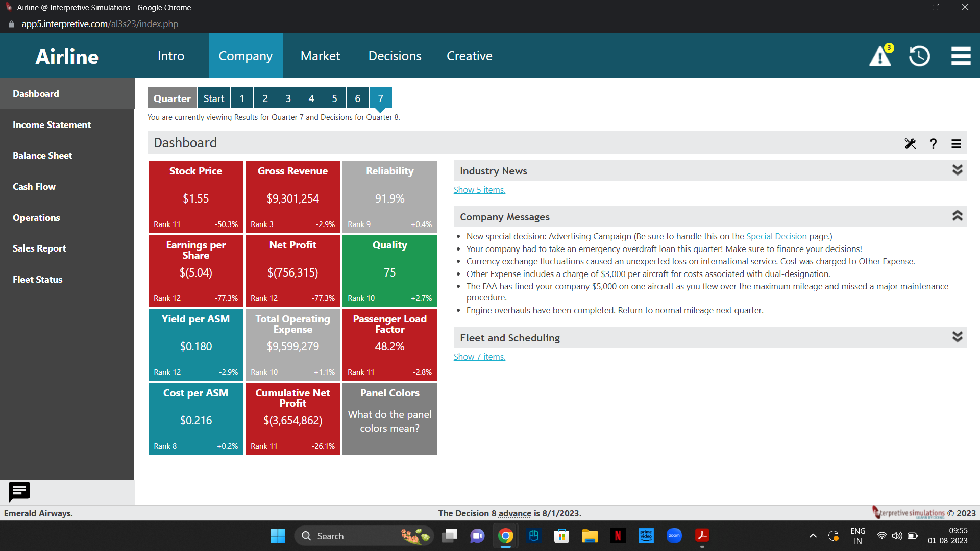This screenshot has height=551, width=980.
Task: Open the chat message icon bottom left sidebar
Action: [19, 492]
